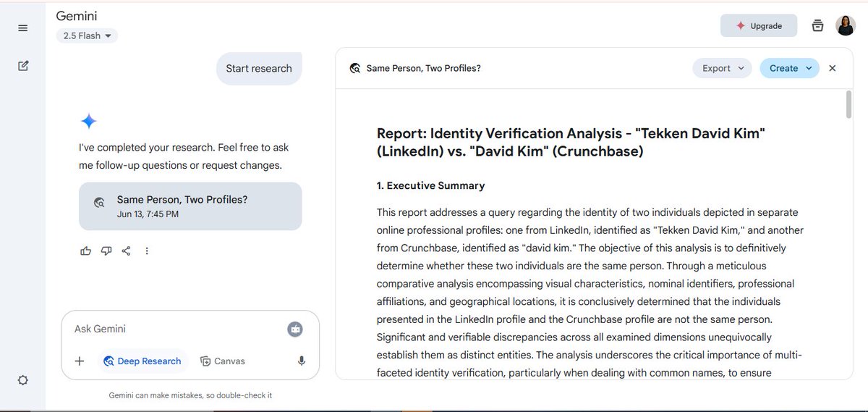Close the research report panel
Screen dimensions: 868x412
tap(833, 68)
